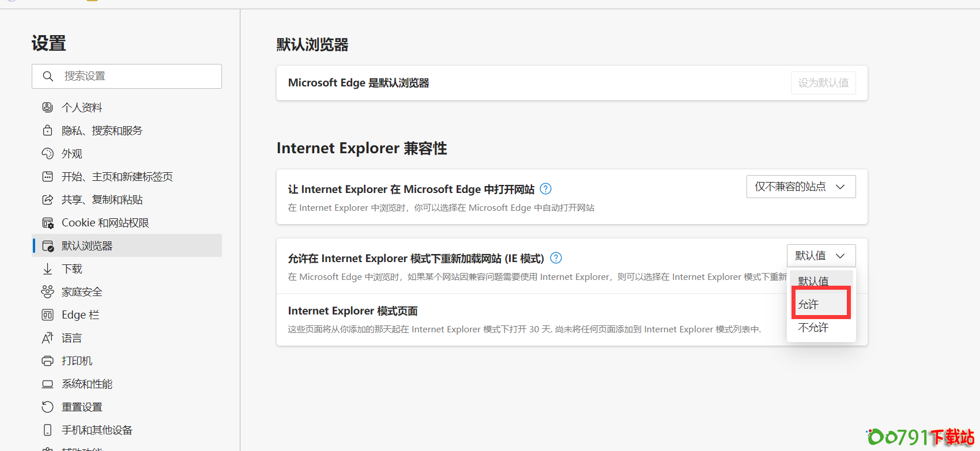Open the Cookie 和网站权限 settings page

105,223
